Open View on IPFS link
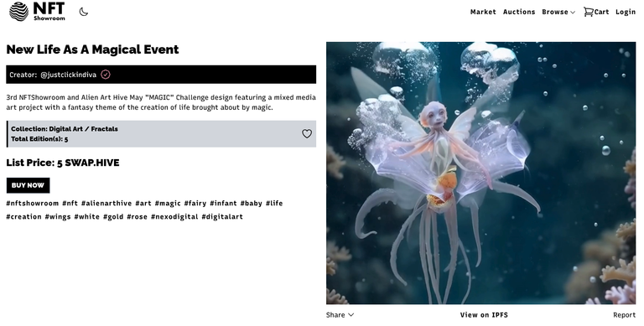This screenshot has width=644, height=326. [484, 315]
